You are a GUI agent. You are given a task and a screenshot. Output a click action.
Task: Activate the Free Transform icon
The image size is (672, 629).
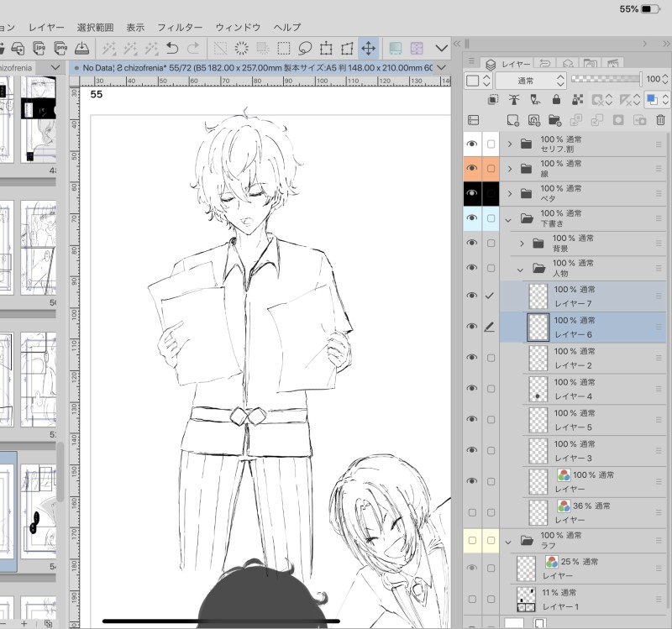(347, 48)
